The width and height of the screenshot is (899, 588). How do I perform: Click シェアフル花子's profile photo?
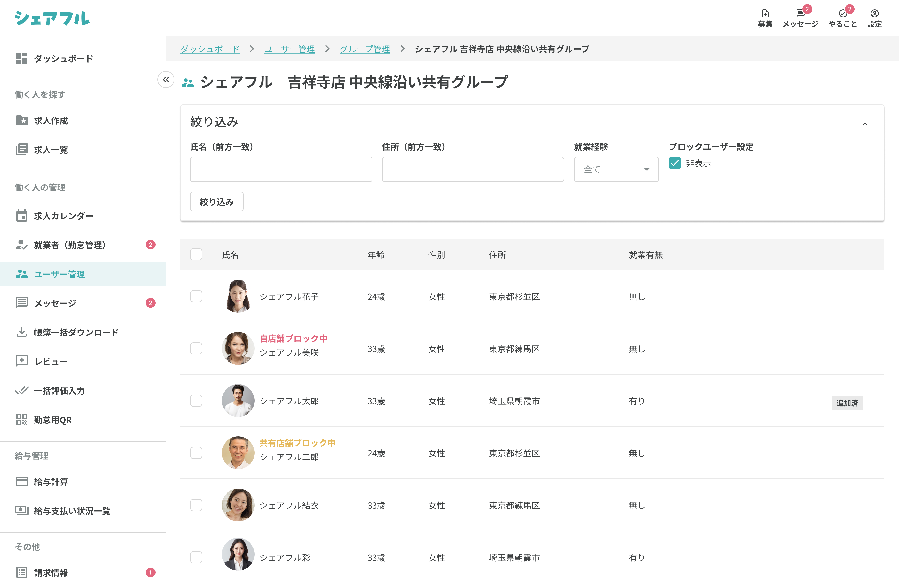[x=238, y=296]
